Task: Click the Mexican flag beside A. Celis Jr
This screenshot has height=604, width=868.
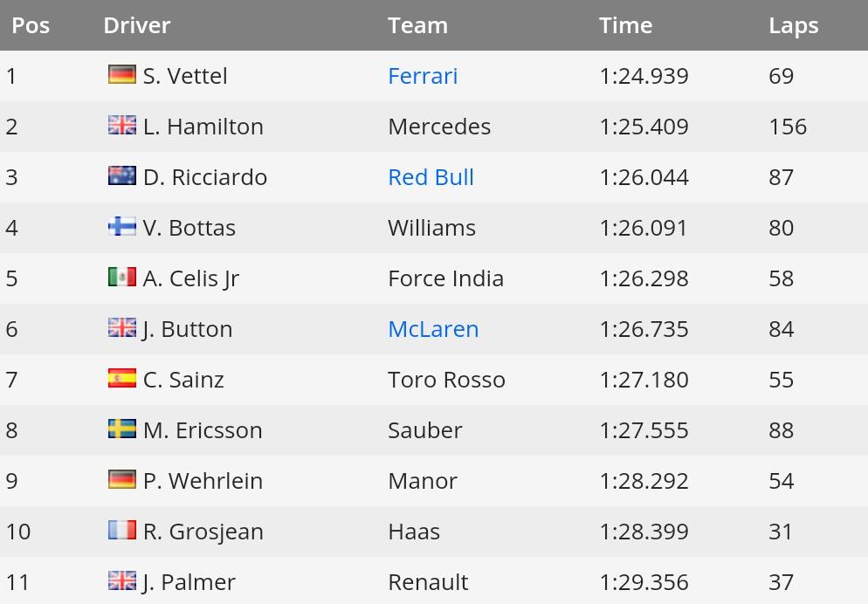Action: (x=121, y=278)
